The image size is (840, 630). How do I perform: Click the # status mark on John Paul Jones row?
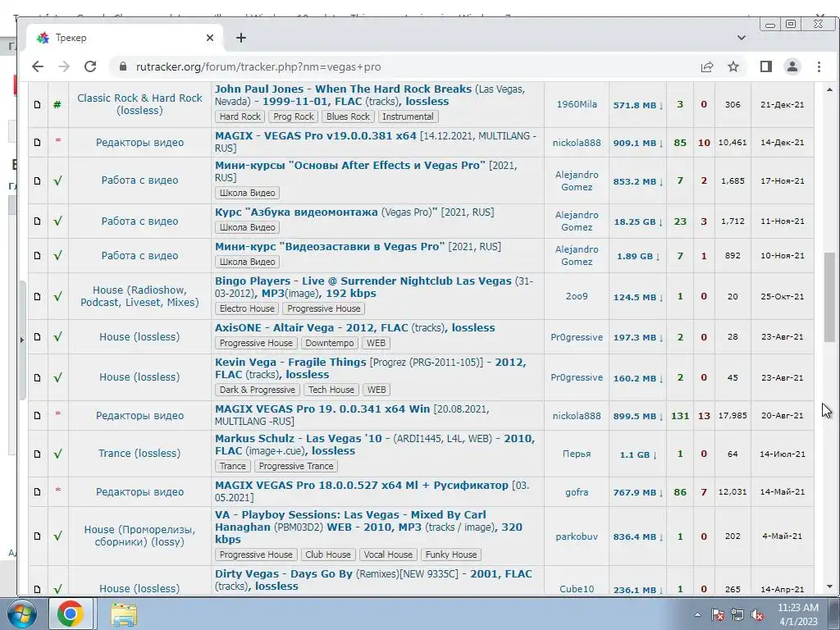[x=57, y=104]
